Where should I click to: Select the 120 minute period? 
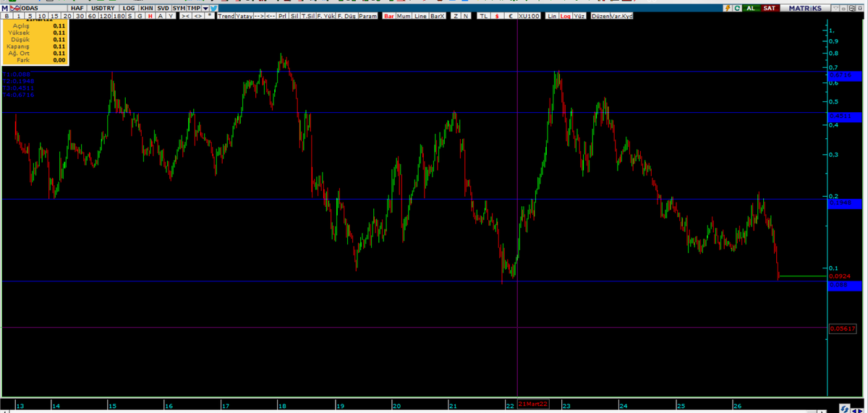tap(106, 16)
